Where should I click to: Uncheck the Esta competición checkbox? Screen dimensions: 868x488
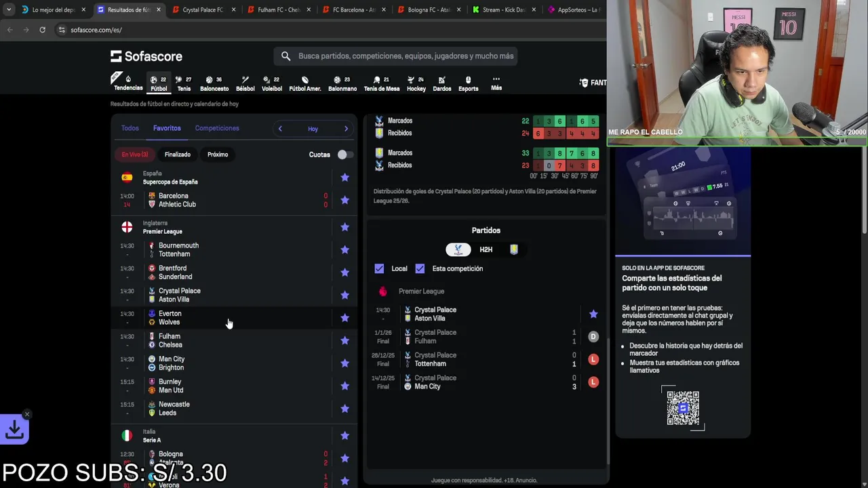pos(420,268)
